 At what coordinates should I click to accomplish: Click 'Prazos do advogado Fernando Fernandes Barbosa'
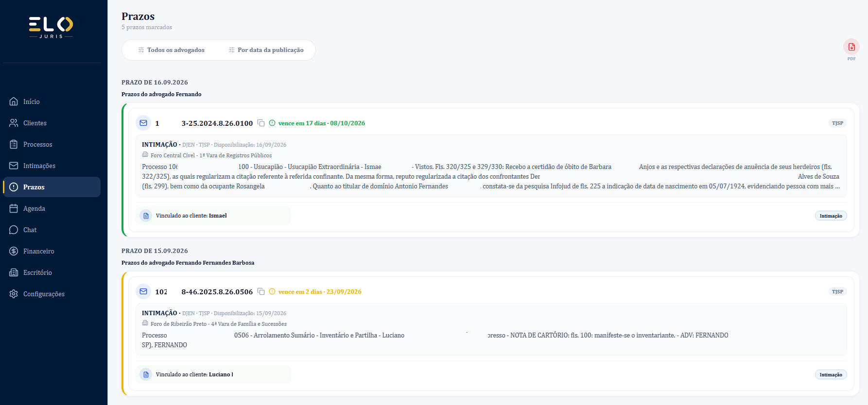pyautogui.click(x=188, y=263)
